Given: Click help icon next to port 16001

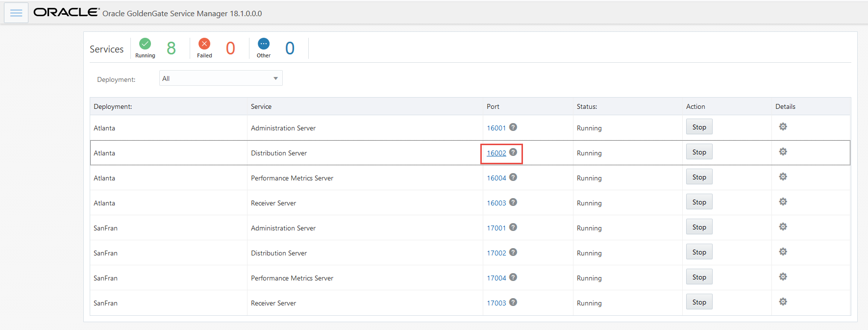Looking at the screenshot, I should [513, 127].
